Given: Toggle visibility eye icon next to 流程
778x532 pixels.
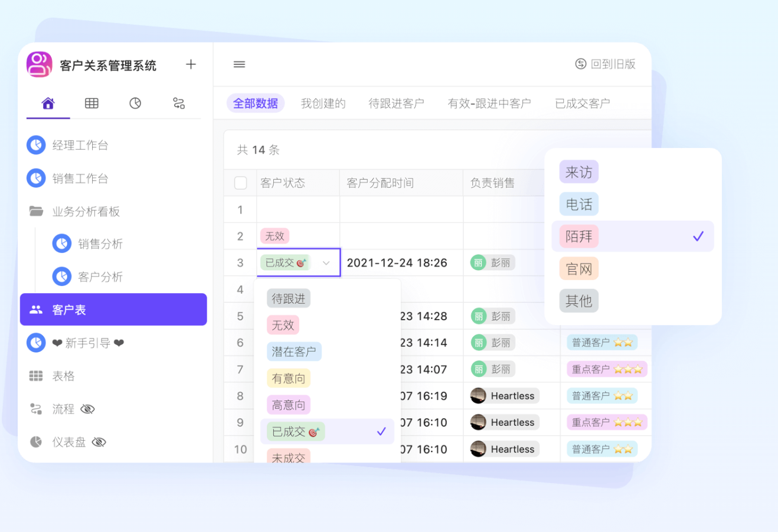Looking at the screenshot, I should pyautogui.click(x=88, y=409).
